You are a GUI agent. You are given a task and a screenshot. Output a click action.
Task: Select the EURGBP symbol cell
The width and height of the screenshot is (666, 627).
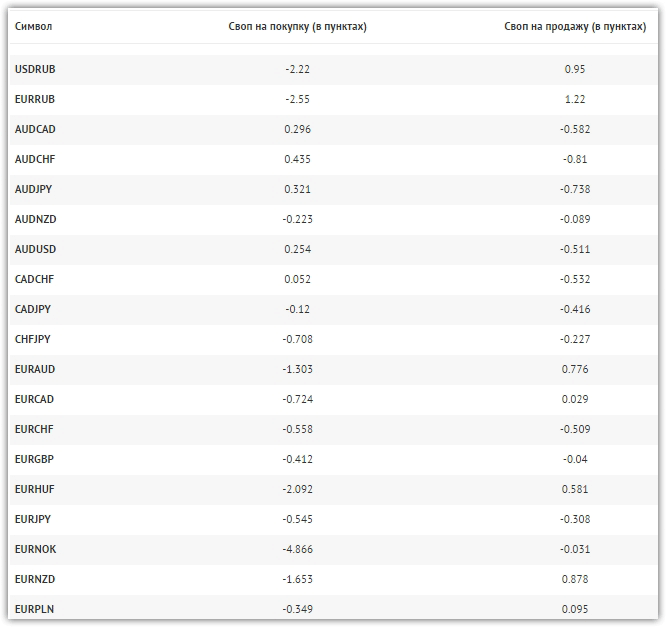point(35,459)
